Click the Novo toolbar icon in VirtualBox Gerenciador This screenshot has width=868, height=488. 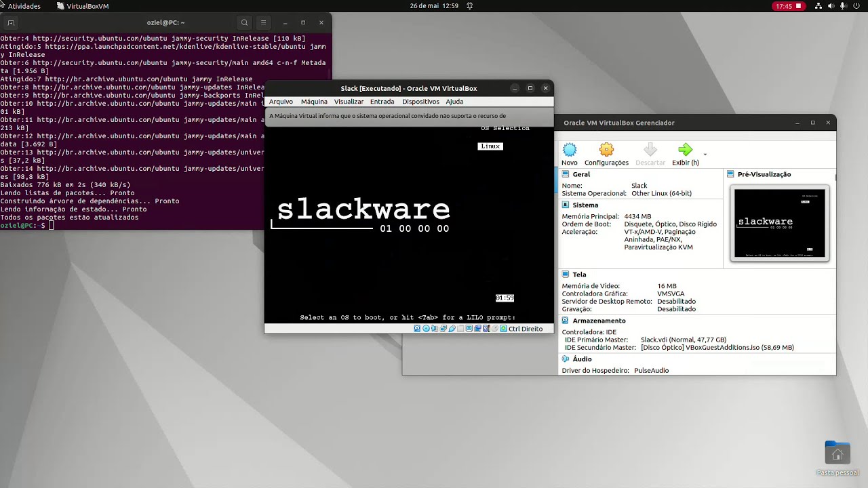click(x=570, y=150)
